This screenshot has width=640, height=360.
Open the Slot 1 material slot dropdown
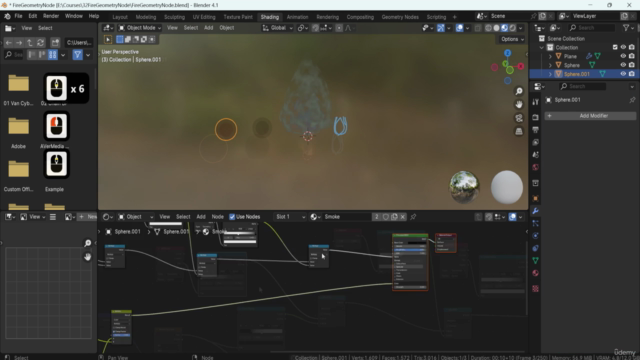click(x=290, y=217)
